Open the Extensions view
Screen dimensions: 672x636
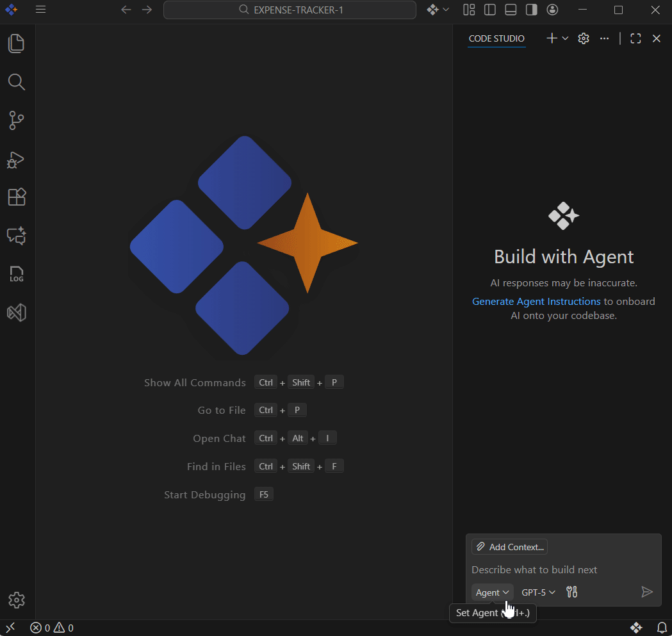[x=16, y=197]
